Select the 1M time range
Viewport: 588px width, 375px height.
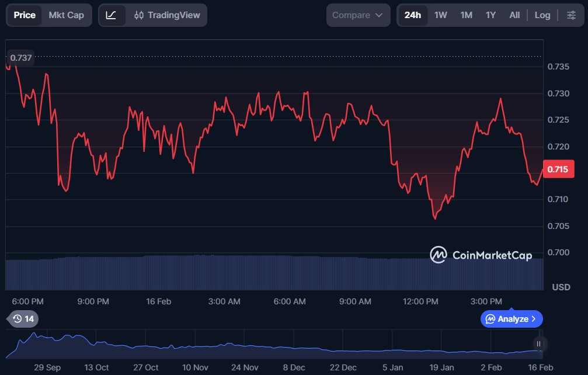[x=466, y=15]
